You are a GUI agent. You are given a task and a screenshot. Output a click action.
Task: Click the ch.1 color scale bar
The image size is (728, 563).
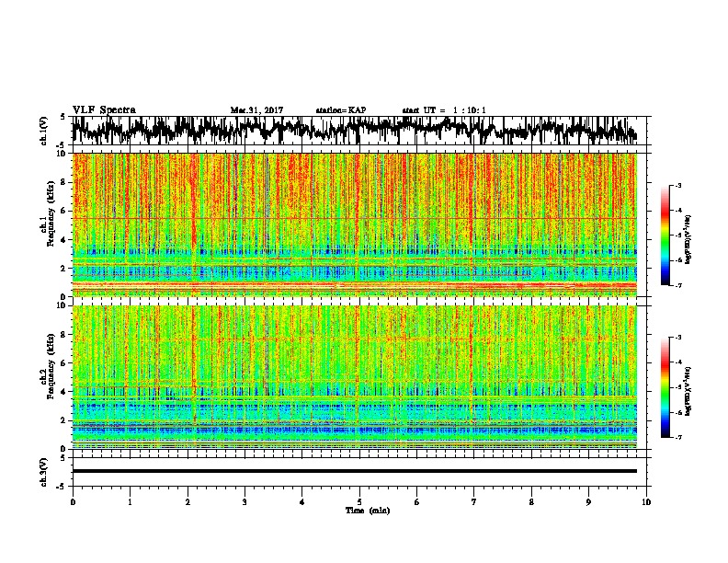tap(665, 236)
